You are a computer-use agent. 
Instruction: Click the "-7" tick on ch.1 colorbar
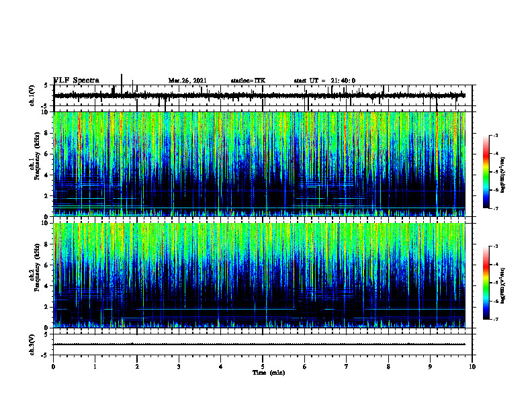point(496,208)
